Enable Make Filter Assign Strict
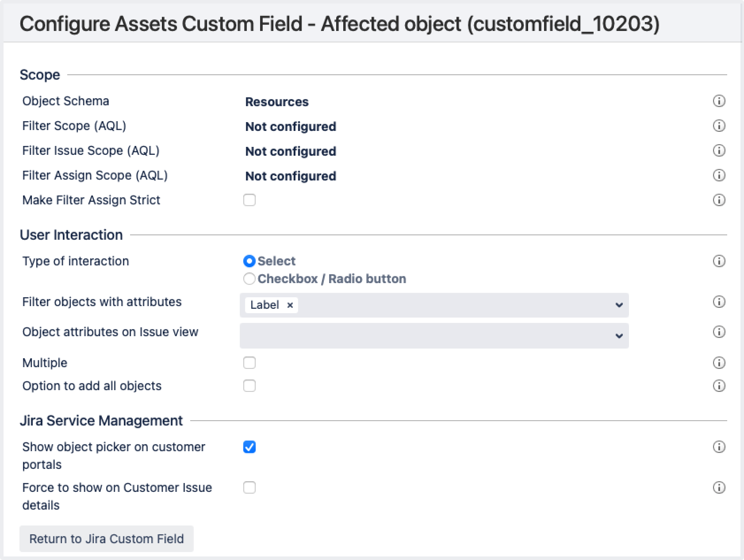The height and width of the screenshot is (560, 744). (x=250, y=200)
